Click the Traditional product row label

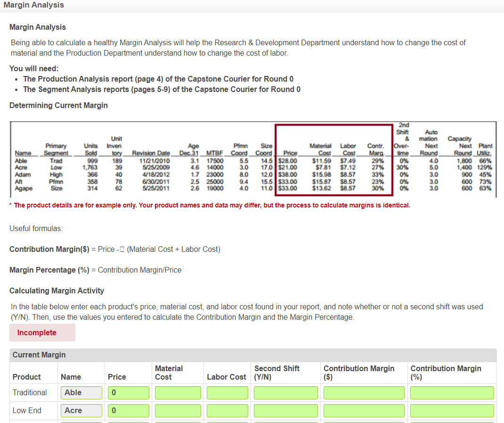pos(29,392)
